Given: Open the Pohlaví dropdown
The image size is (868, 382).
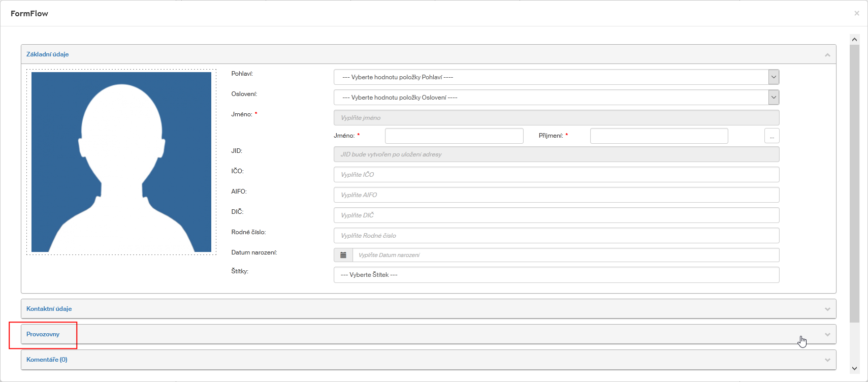Looking at the screenshot, I should (773, 77).
